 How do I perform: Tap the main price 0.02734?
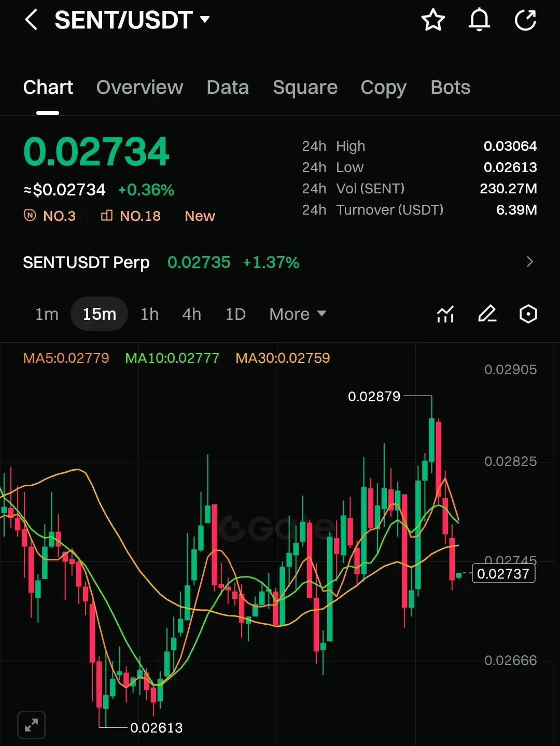96,152
